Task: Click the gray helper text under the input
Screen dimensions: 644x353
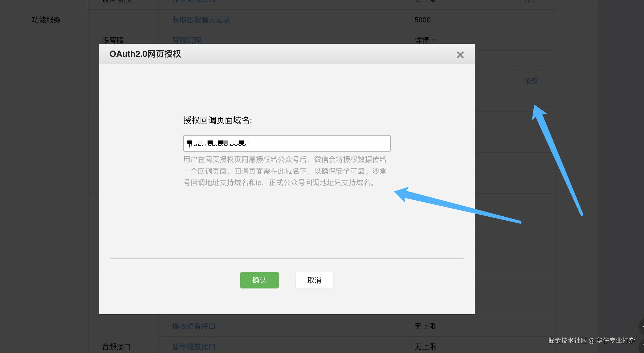Action: [285, 171]
